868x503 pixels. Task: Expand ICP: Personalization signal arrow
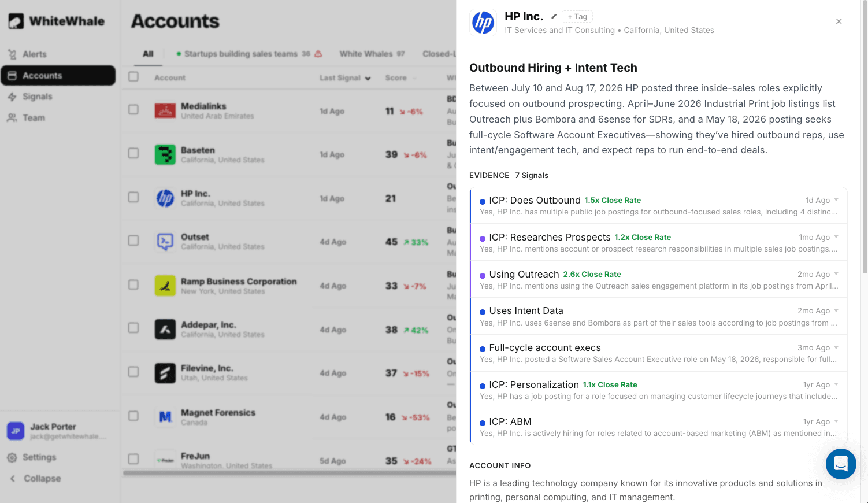coord(836,384)
